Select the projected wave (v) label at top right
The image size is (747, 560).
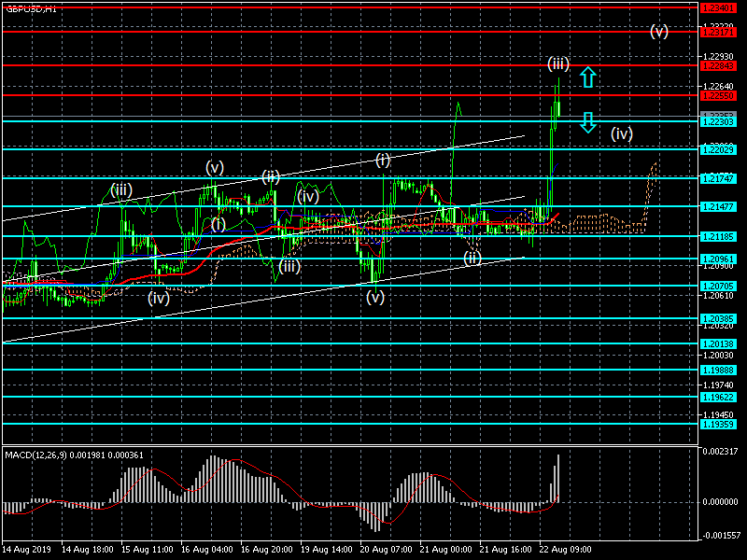659,31
